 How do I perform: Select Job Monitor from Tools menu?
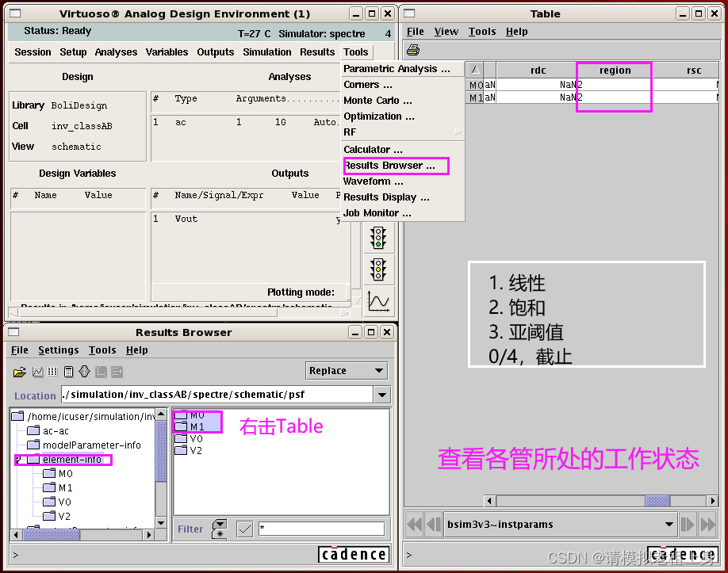tap(403, 212)
